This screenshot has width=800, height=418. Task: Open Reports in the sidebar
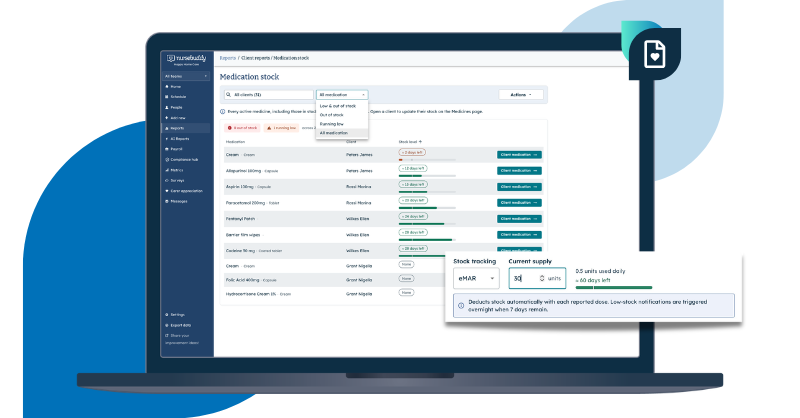(x=186, y=128)
